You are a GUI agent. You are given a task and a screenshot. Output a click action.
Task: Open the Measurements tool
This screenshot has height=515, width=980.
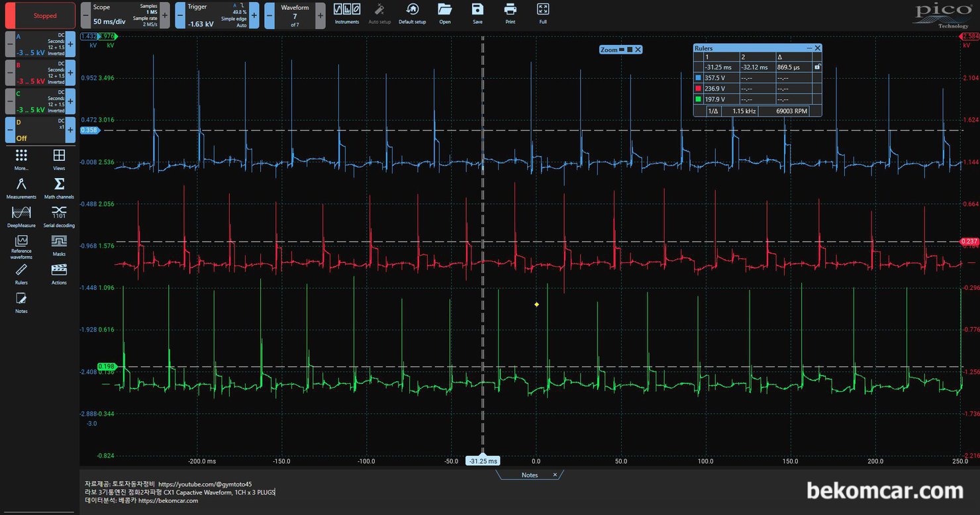21,187
